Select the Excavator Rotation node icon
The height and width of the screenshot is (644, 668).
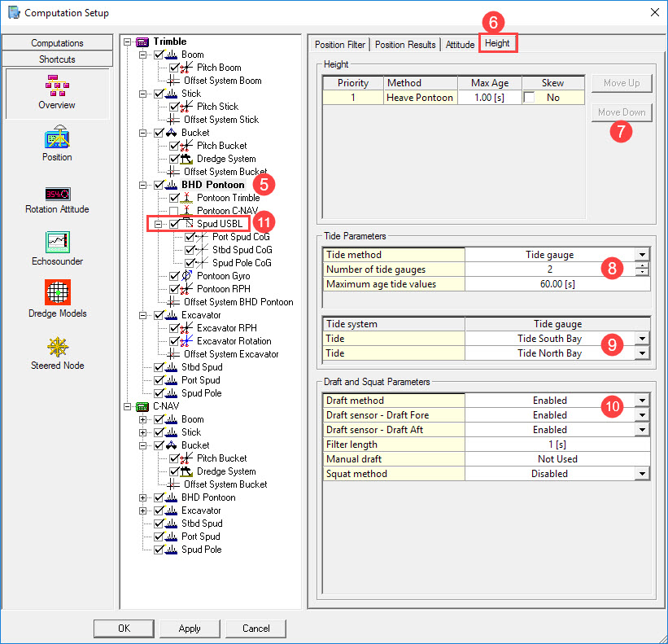tap(189, 341)
